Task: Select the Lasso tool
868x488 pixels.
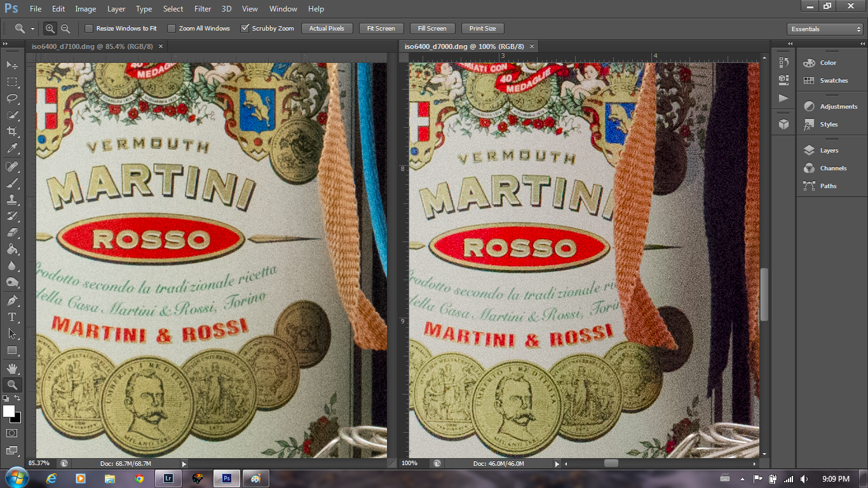Action: [x=12, y=98]
